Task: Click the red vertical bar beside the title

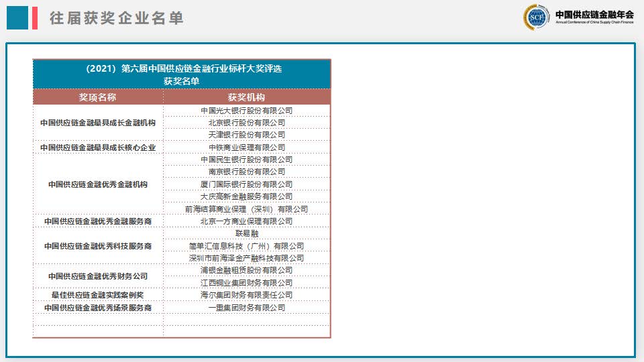Action: click(34, 18)
